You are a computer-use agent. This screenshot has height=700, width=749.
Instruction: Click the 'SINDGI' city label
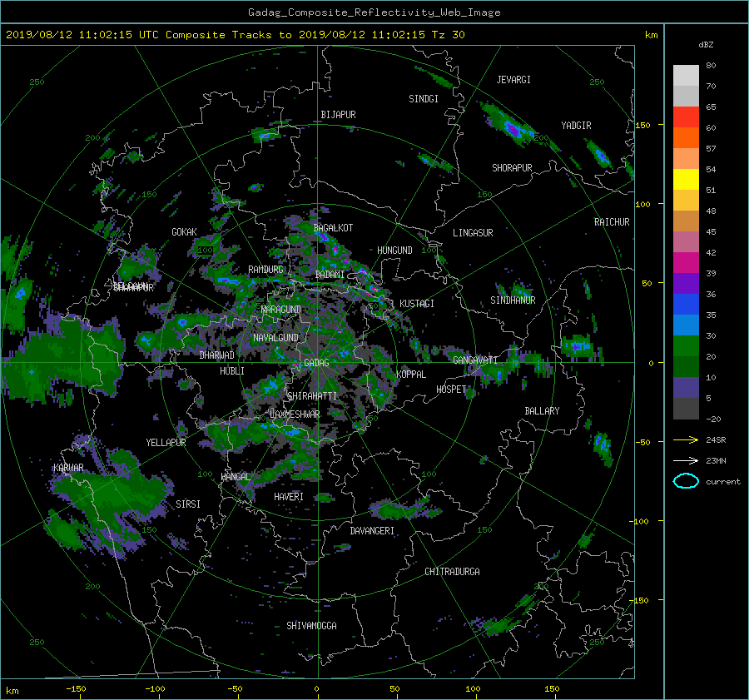pos(424,99)
